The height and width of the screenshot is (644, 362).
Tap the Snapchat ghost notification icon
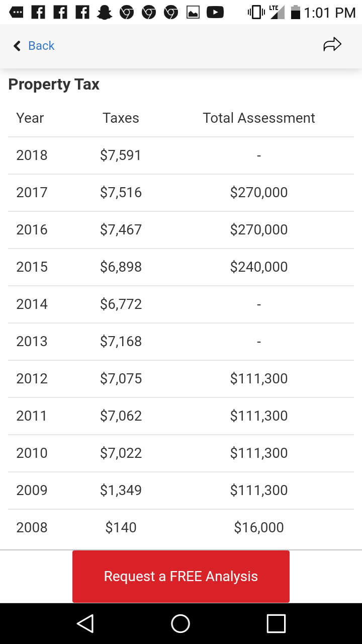pos(104,13)
